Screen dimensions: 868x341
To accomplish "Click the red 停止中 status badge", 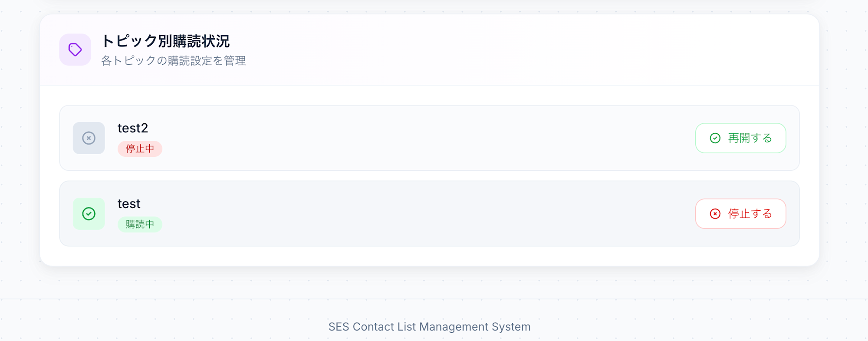I will tap(140, 149).
